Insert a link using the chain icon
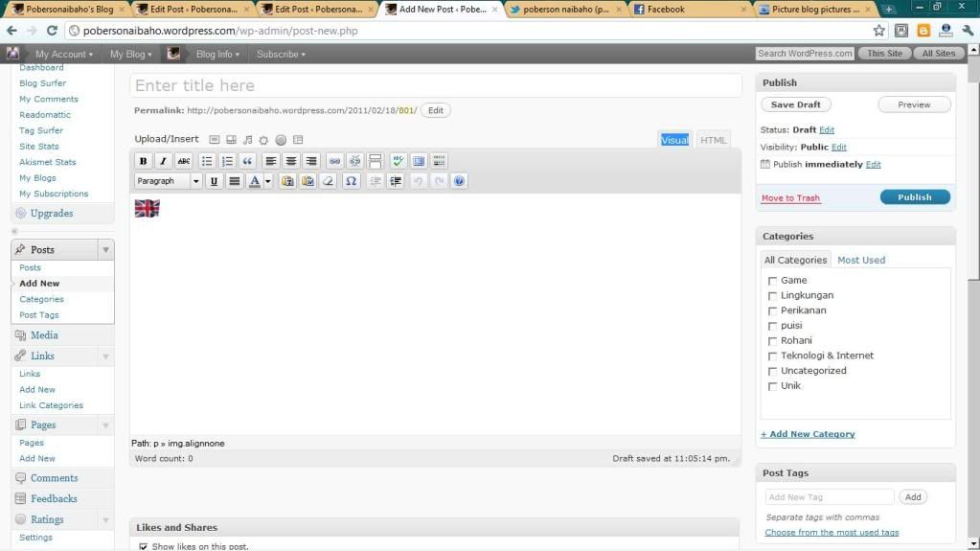Viewport: 980px width, 551px height. click(334, 161)
